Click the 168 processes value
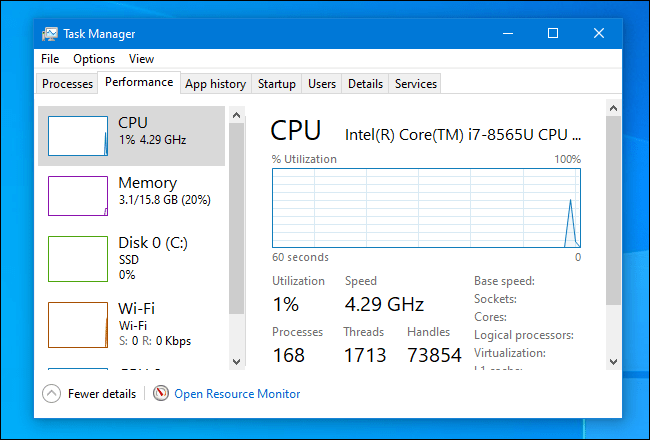Viewport: 650px width, 440px height. click(x=289, y=355)
